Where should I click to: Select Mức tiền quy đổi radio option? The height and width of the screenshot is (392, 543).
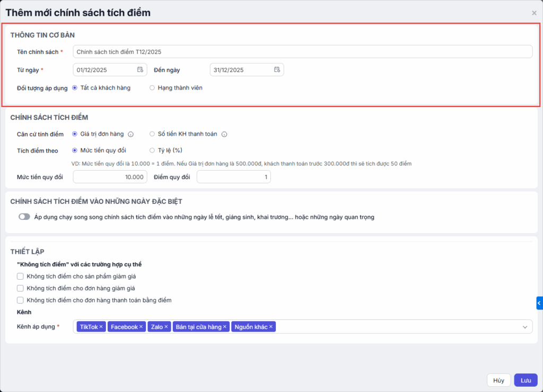click(x=74, y=150)
